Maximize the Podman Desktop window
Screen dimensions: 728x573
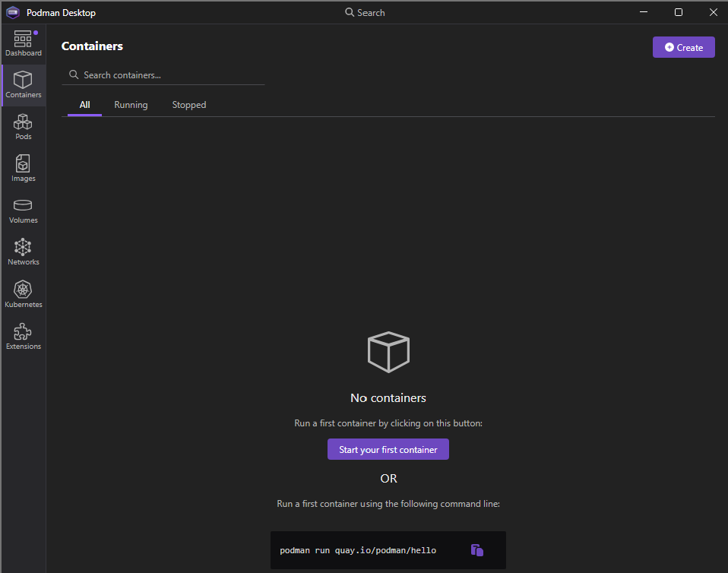(678, 12)
